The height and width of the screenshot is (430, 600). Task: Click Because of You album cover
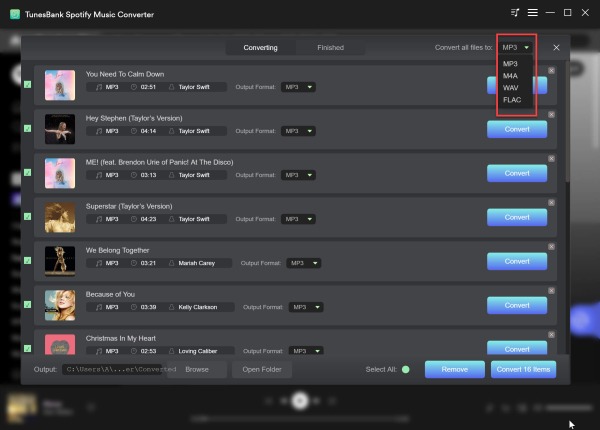tap(60, 305)
